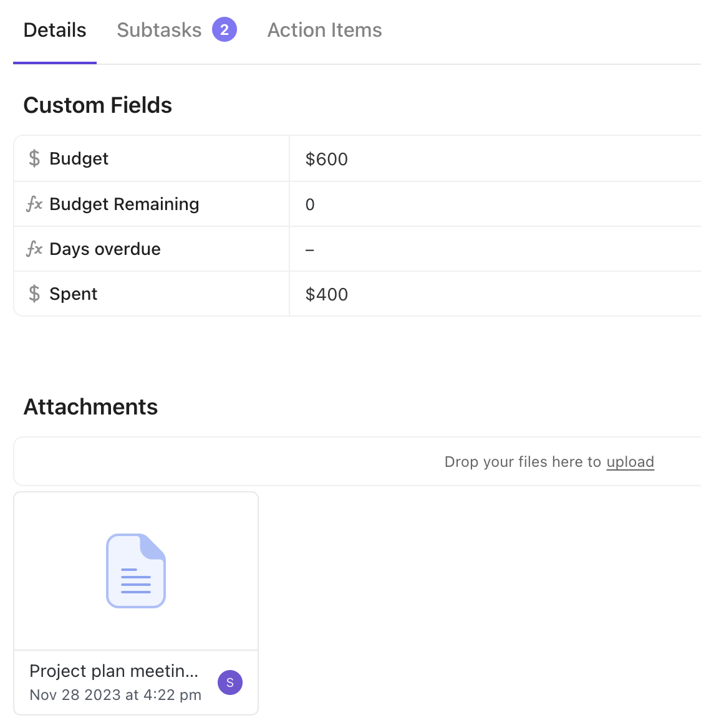Go to the Action Items tab
This screenshot has height=728, width=701.
tap(324, 30)
